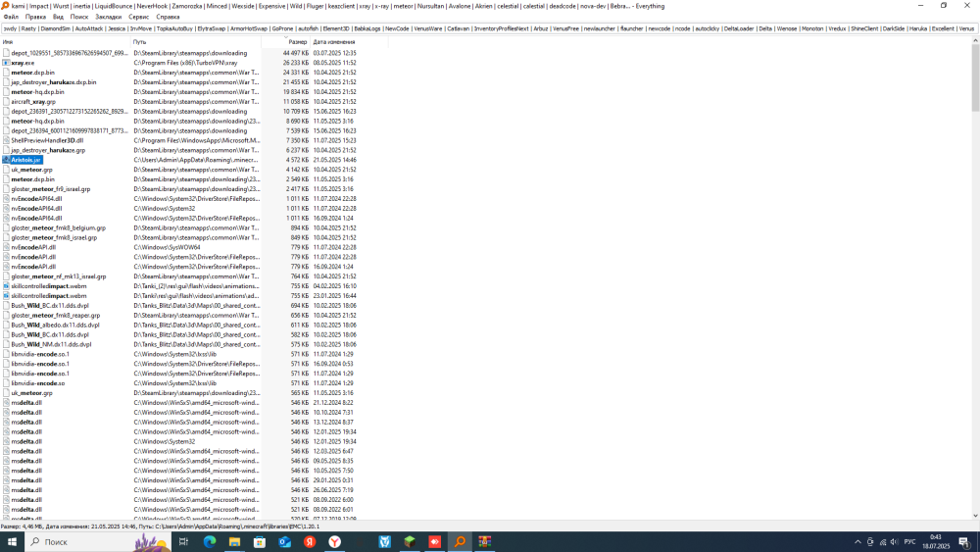Sort results by the Путь column
The image size is (980, 552).
(x=196, y=42)
